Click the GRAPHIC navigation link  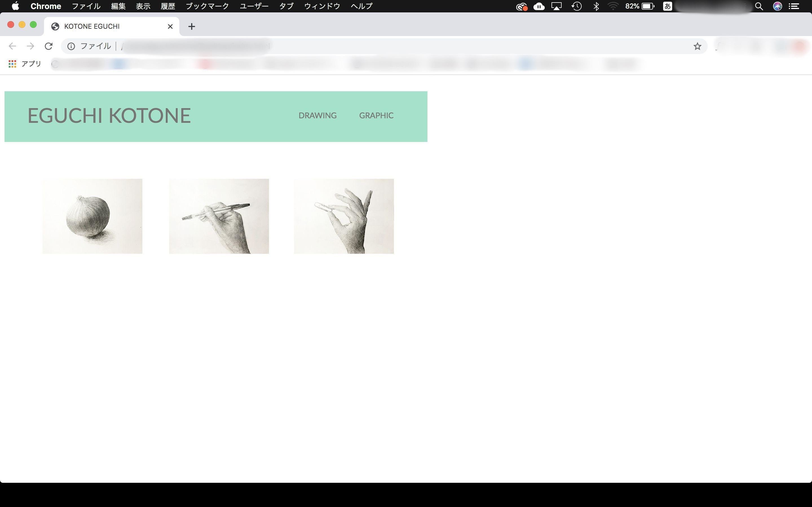point(376,115)
